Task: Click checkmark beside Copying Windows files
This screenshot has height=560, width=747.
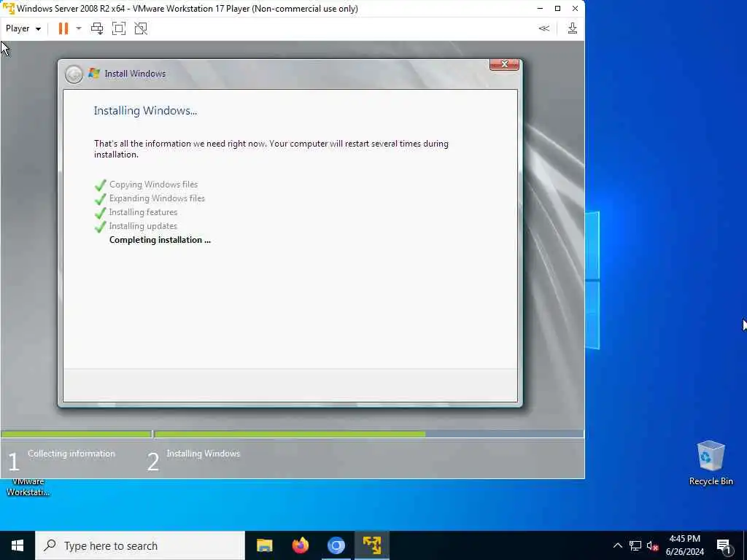Action: pos(101,184)
